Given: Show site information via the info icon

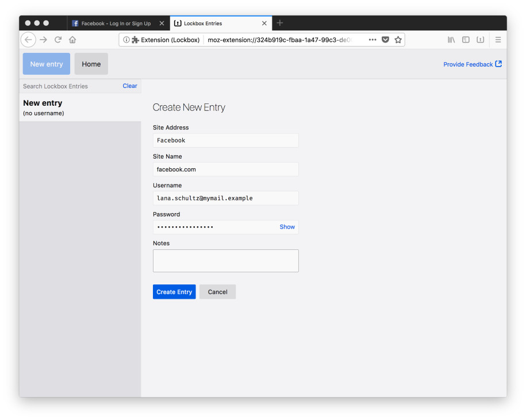Looking at the screenshot, I should click(126, 40).
